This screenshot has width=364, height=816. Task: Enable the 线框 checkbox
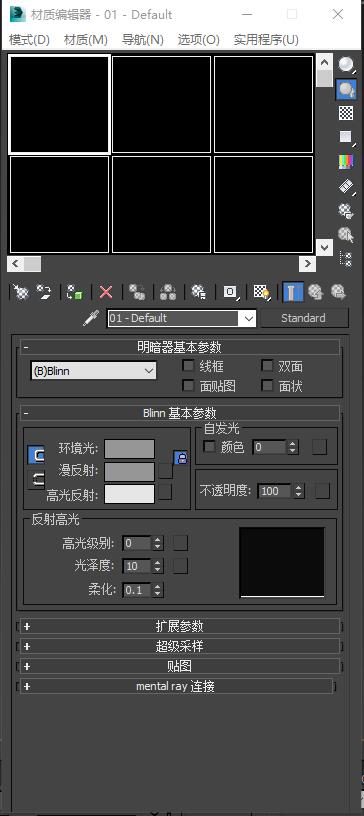click(x=189, y=366)
